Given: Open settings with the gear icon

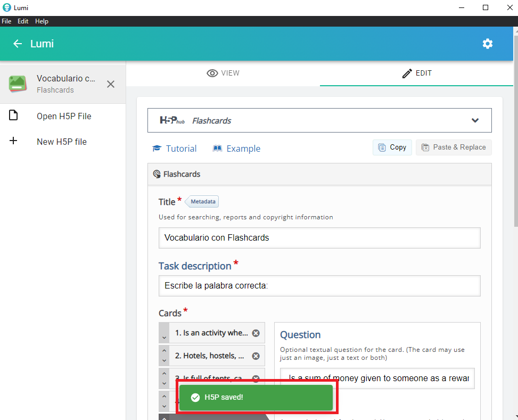Looking at the screenshot, I should (487, 44).
